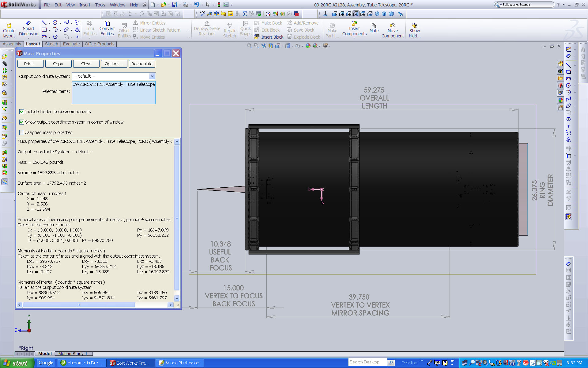Select the Ellipse sketch tool
Image resolution: width=588 pixels, height=368 pixels.
click(x=66, y=30)
